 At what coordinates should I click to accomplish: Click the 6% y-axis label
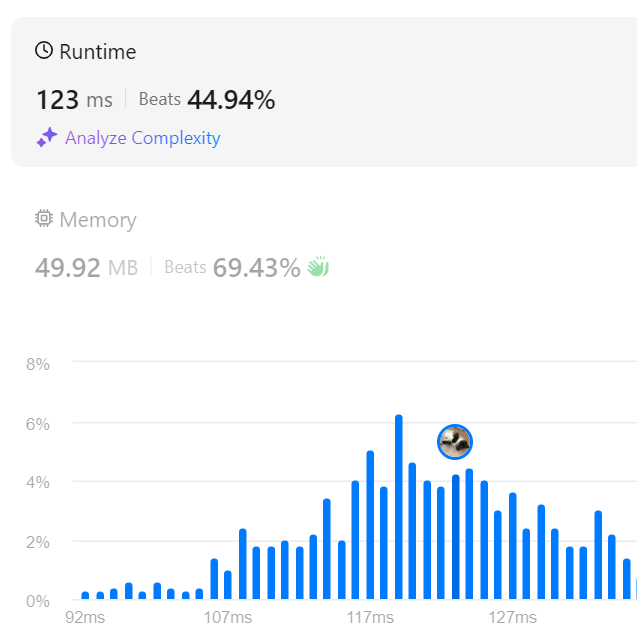(38, 424)
